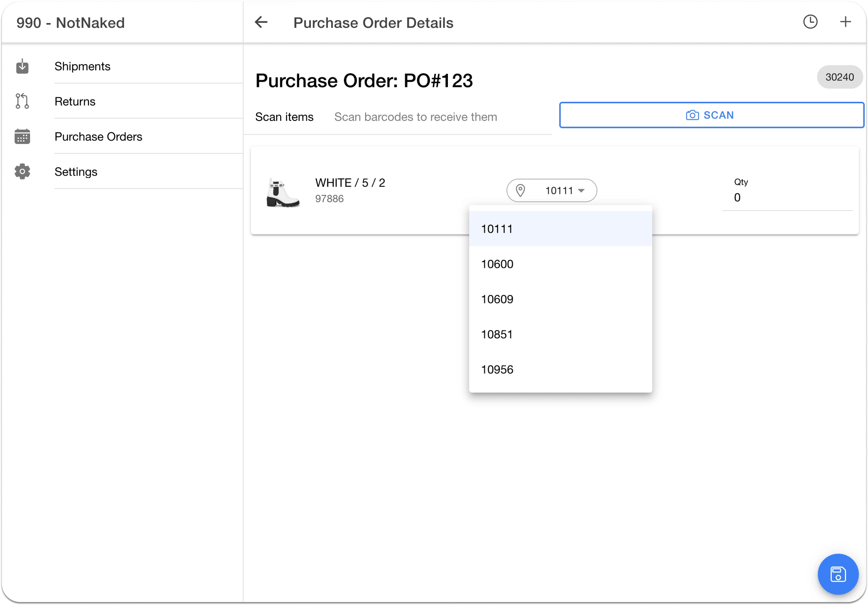The image size is (868, 605).
Task: Click the white boot product thumbnail
Action: coord(283,192)
